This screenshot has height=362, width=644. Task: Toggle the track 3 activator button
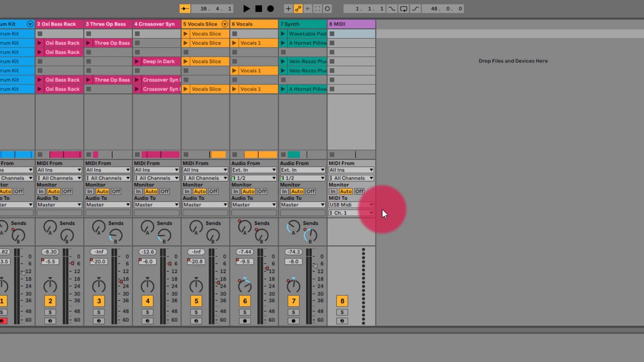[99, 301]
